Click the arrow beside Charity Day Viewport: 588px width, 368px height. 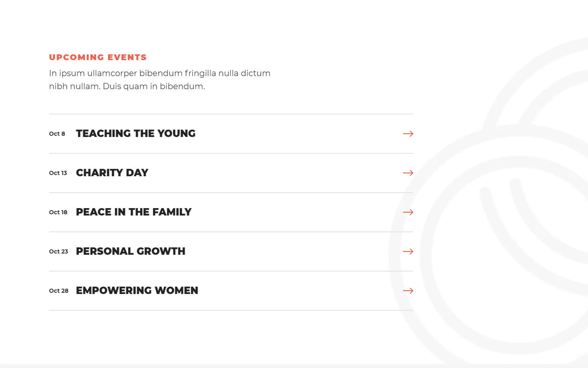(408, 173)
